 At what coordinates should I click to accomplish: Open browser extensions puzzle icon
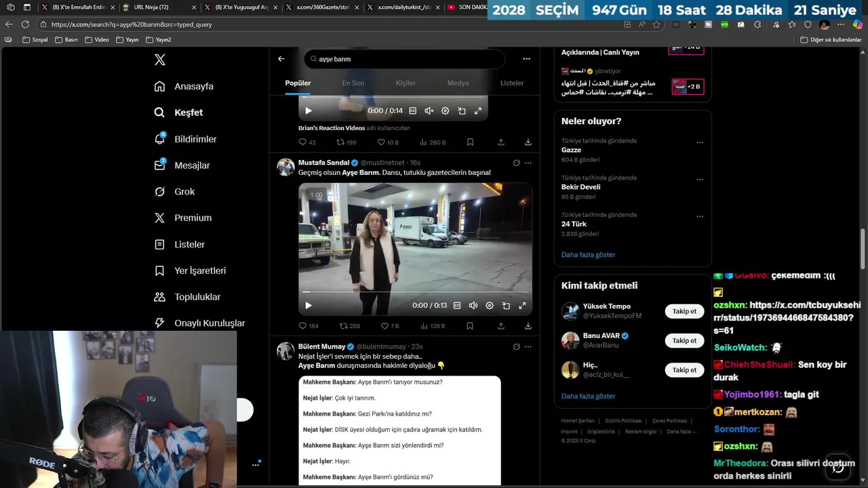point(757,24)
